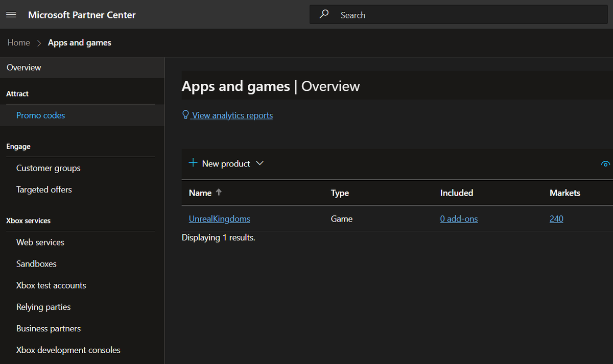This screenshot has height=364, width=613.
Task: Click the search magnifier icon
Action: (324, 14)
